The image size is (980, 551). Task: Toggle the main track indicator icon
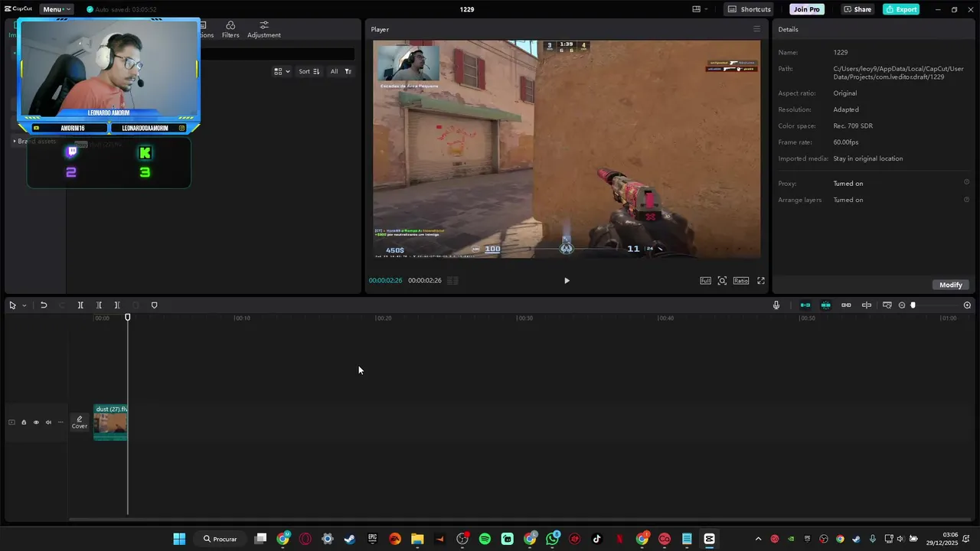pyautogui.click(x=11, y=422)
